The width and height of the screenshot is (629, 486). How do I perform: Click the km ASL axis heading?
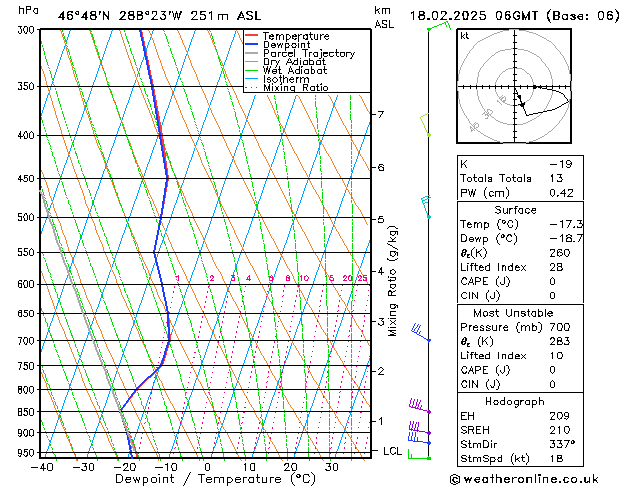click(x=384, y=17)
